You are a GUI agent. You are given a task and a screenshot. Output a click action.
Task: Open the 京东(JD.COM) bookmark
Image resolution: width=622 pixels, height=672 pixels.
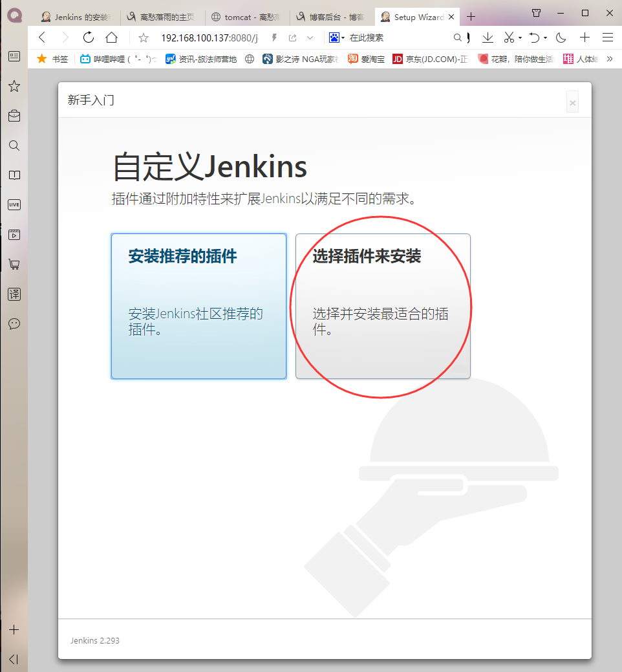pyautogui.click(x=430, y=59)
